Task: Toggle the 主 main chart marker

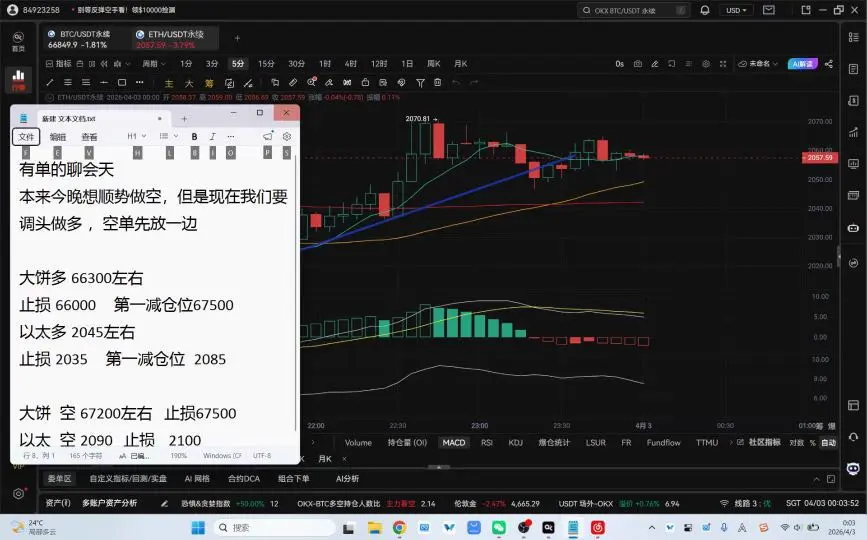Action: 169,83
